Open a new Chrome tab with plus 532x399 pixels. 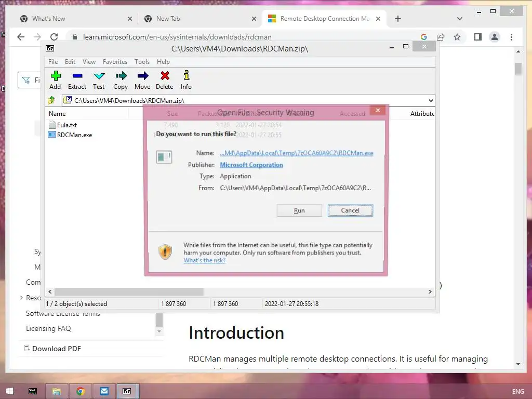(398, 19)
